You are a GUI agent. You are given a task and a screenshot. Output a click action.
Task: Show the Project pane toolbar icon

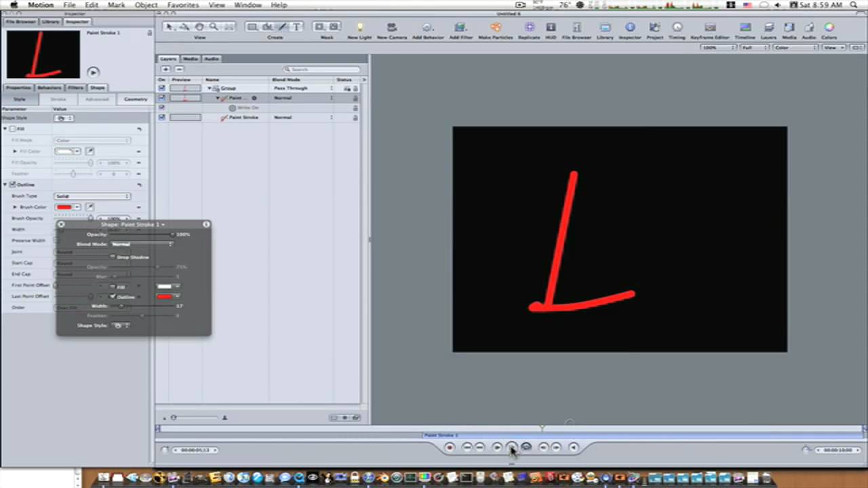[x=654, y=28]
